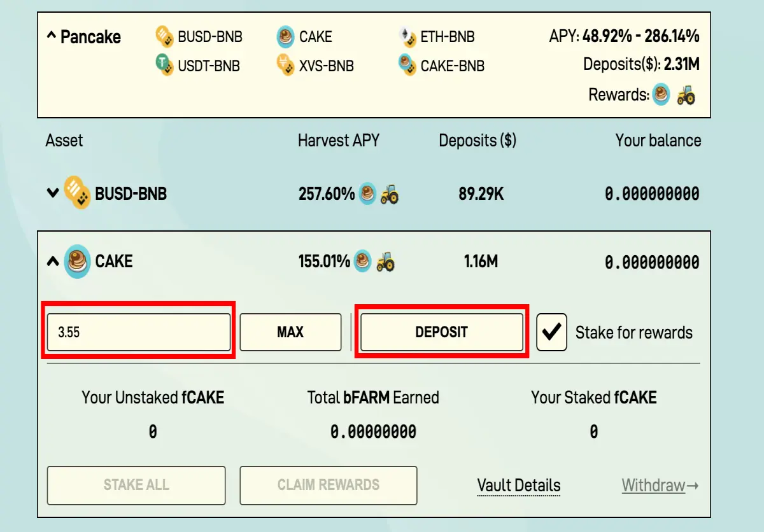The image size is (764, 532).
Task: Click the 0.00000000 bFARM earned value
Action: point(373,432)
